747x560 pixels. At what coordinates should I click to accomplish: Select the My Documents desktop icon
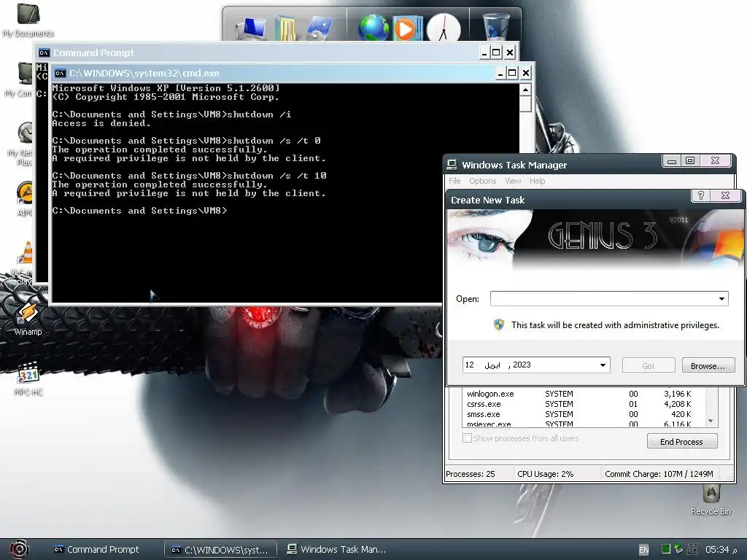coord(28,20)
